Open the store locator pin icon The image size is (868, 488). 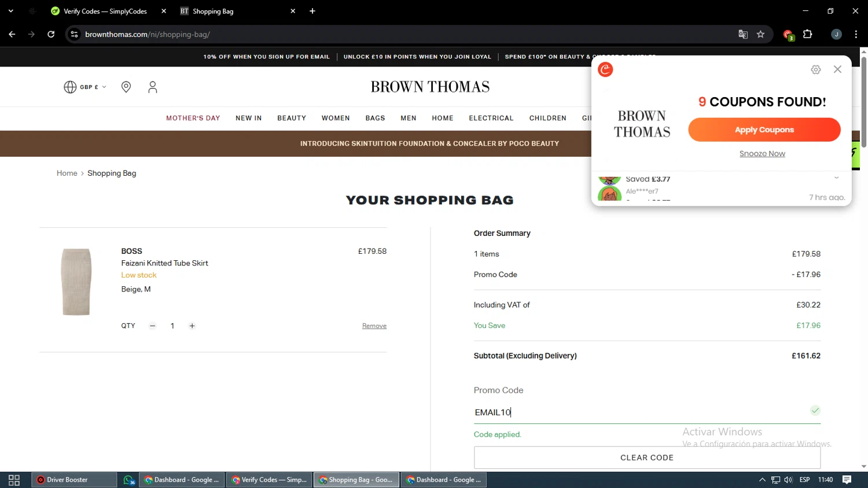126,87
